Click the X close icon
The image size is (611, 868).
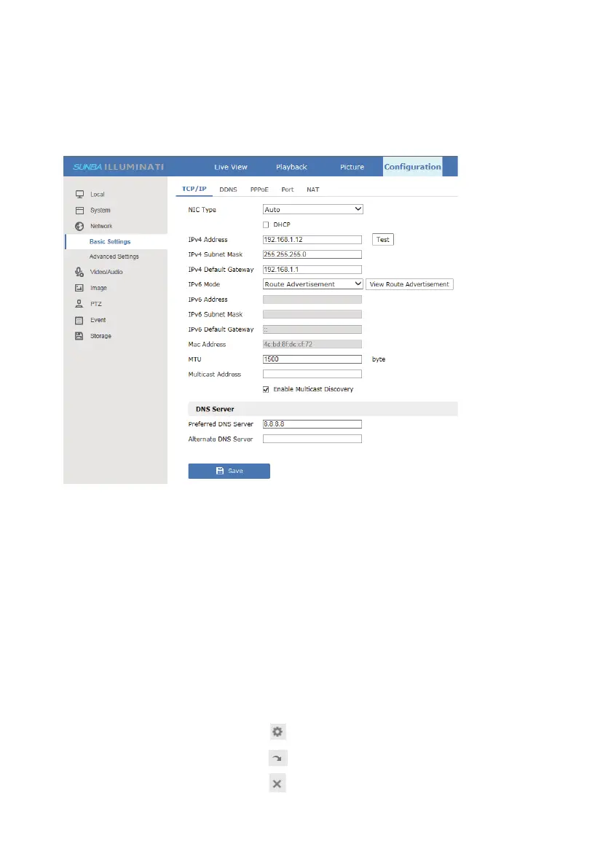tap(277, 783)
